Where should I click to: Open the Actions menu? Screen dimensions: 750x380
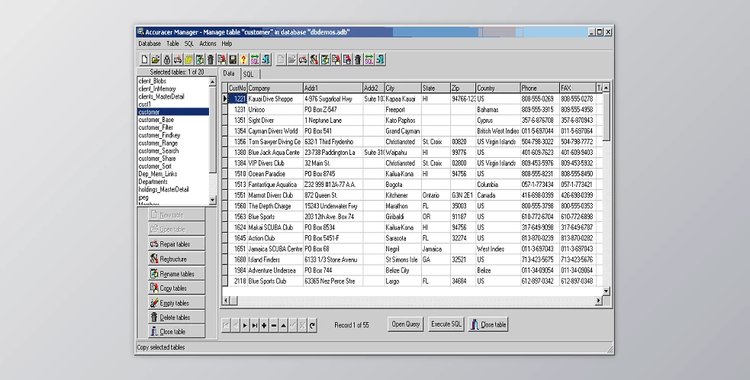(208, 44)
